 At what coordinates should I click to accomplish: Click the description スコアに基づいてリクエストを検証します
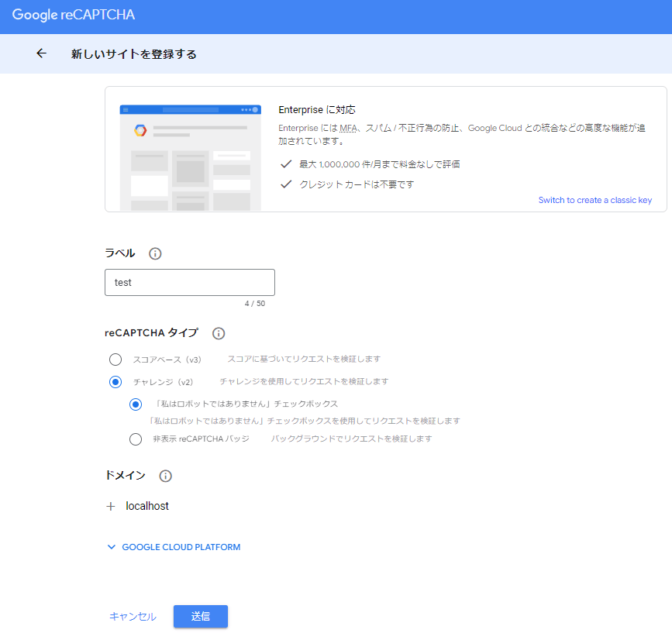[304, 359]
